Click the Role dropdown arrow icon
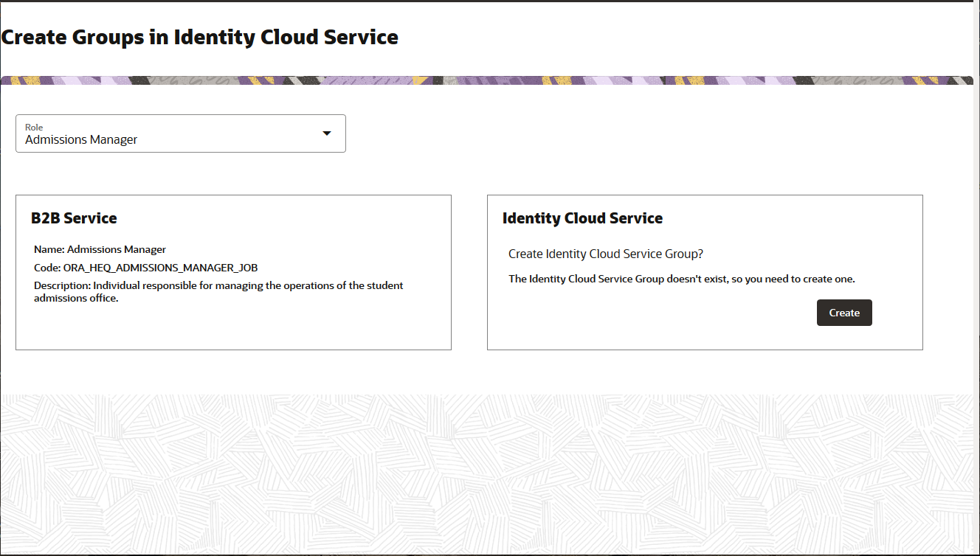Screen dimensions: 980x556 coord(327,133)
